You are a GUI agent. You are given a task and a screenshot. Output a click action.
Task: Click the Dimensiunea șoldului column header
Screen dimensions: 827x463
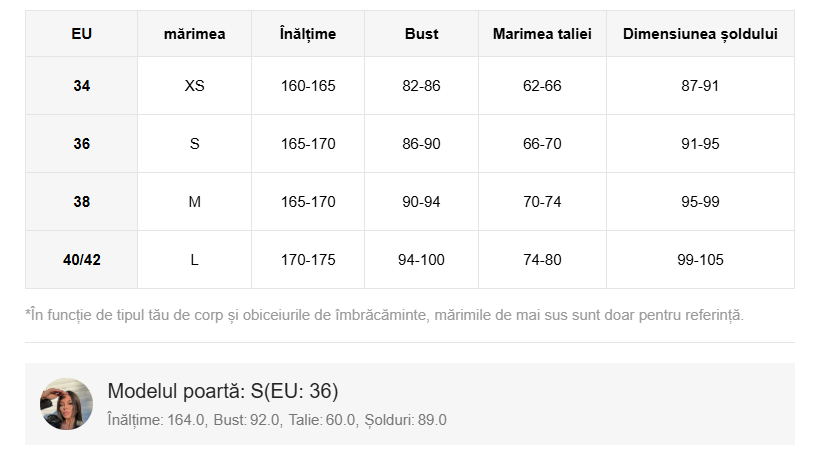(700, 34)
